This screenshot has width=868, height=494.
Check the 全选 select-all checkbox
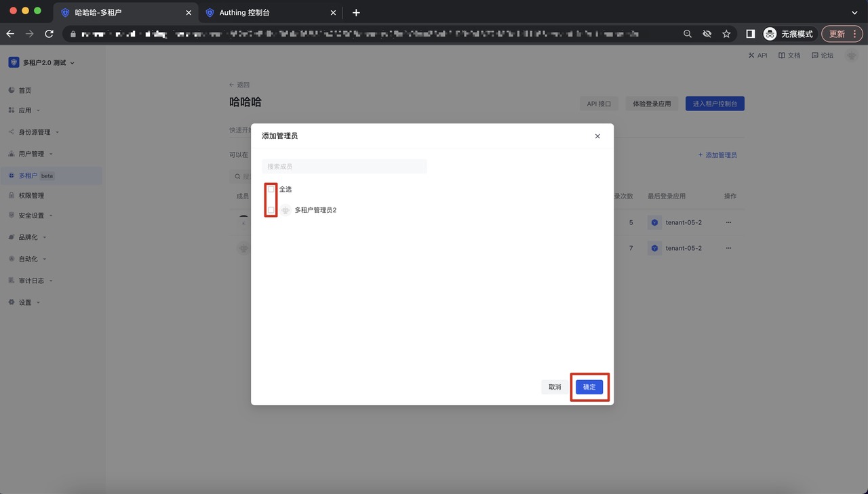[271, 189]
